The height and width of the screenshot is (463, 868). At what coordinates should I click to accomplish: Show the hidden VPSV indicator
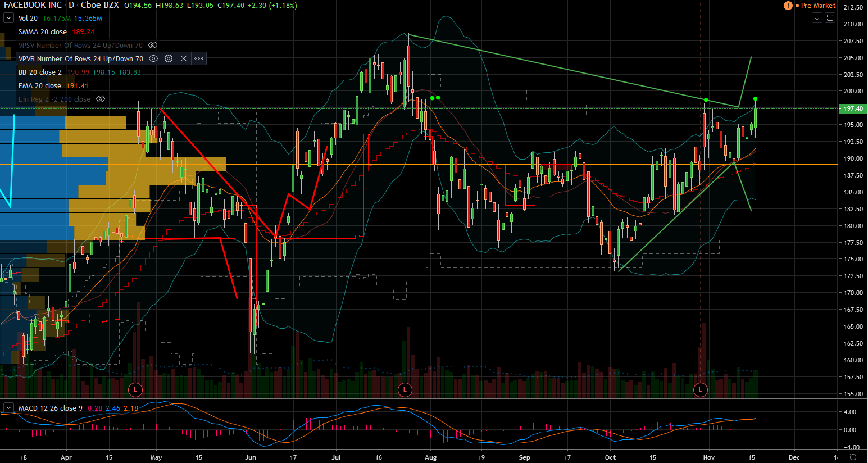[153, 45]
